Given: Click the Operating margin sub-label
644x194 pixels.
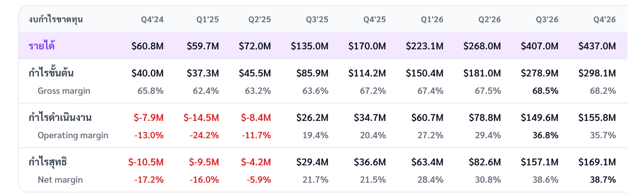Looking at the screenshot, I should (73, 135).
